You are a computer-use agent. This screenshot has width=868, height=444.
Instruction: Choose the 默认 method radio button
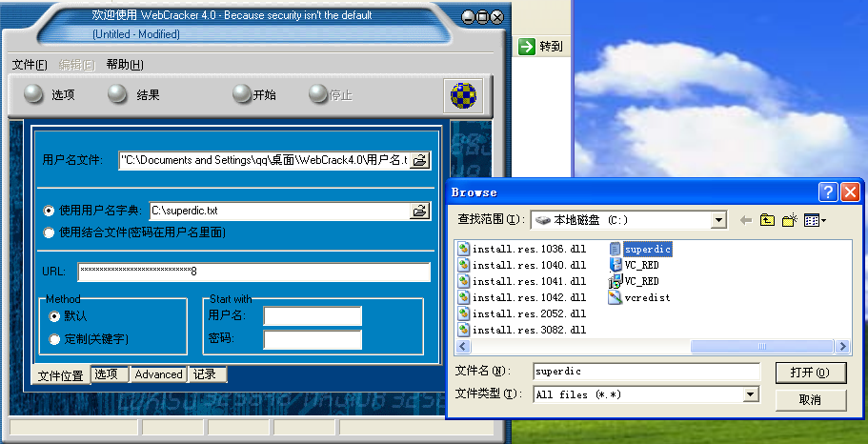54,316
